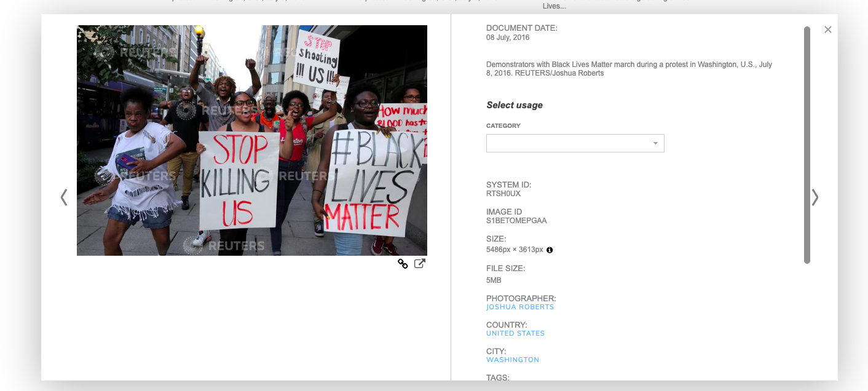Go to the previous image with left chevron
Viewport: 868px width, 391px height.
click(x=64, y=197)
